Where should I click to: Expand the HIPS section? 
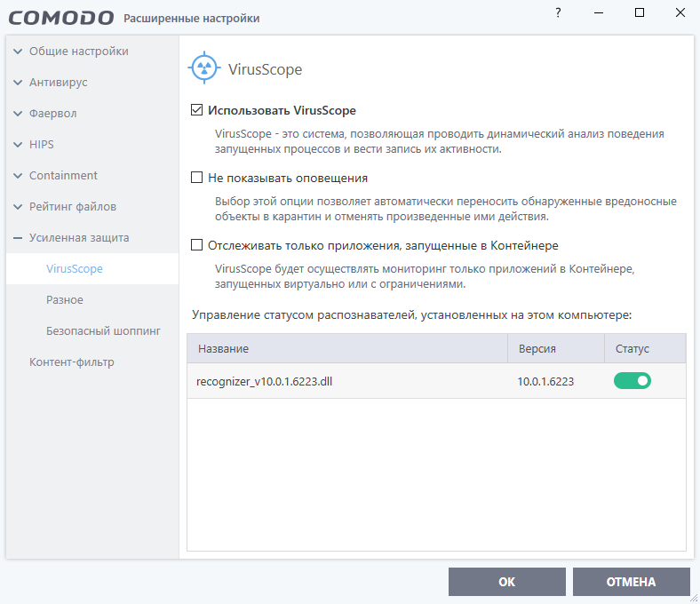pos(18,145)
